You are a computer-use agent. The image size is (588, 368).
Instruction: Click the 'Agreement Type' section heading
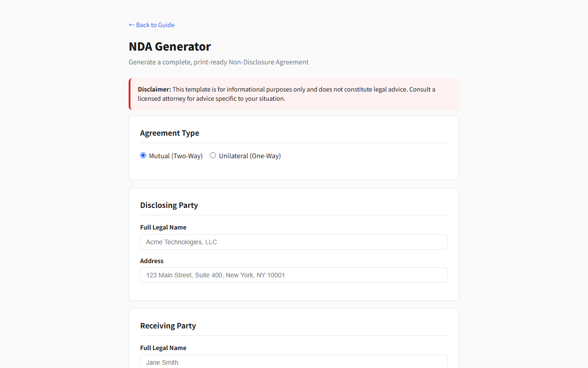click(170, 133)
